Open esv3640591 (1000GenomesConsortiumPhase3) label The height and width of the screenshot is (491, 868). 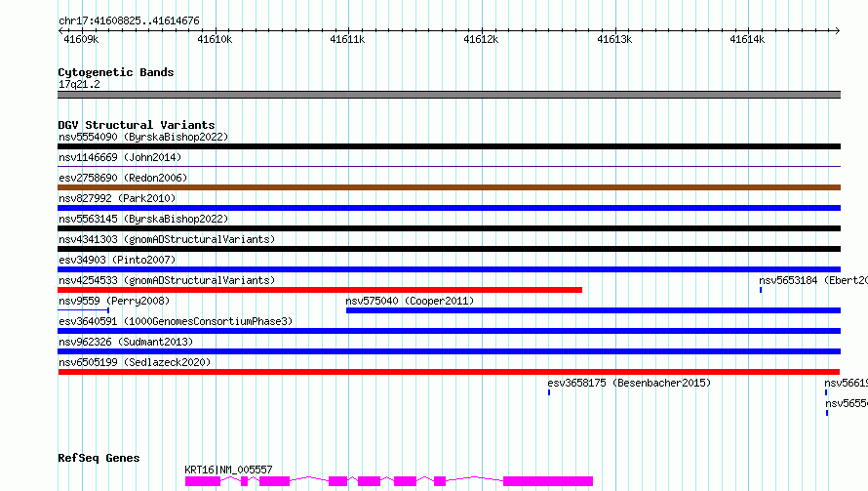(176, 321)
